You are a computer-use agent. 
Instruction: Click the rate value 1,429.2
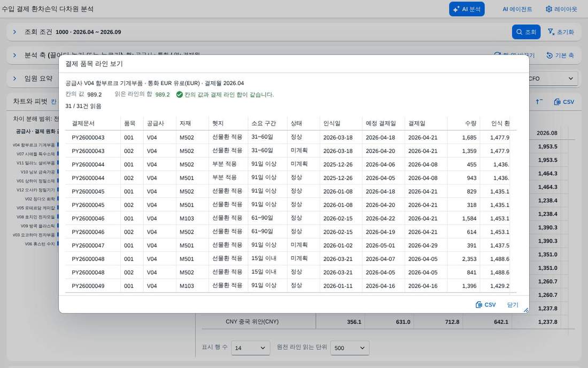[499, 286]
